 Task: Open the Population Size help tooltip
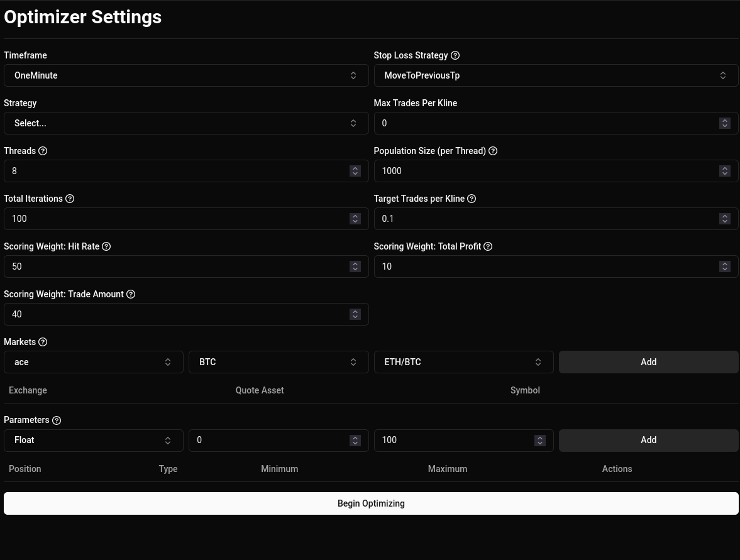tap(493, 151)
